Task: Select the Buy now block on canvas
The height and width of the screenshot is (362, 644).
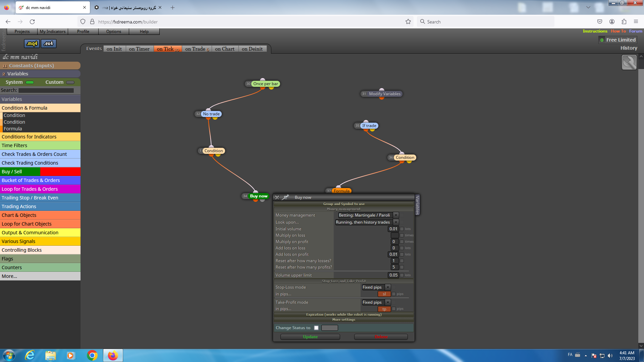Action: pos(259,196)
